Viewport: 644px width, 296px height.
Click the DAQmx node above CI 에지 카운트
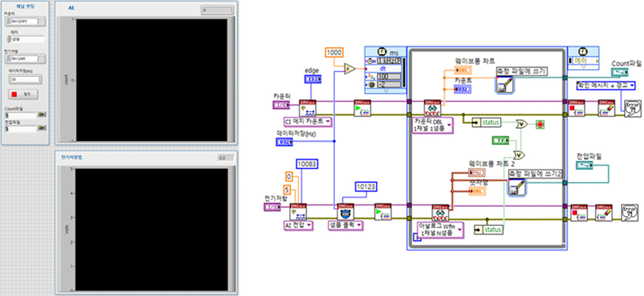coord(307,108)
